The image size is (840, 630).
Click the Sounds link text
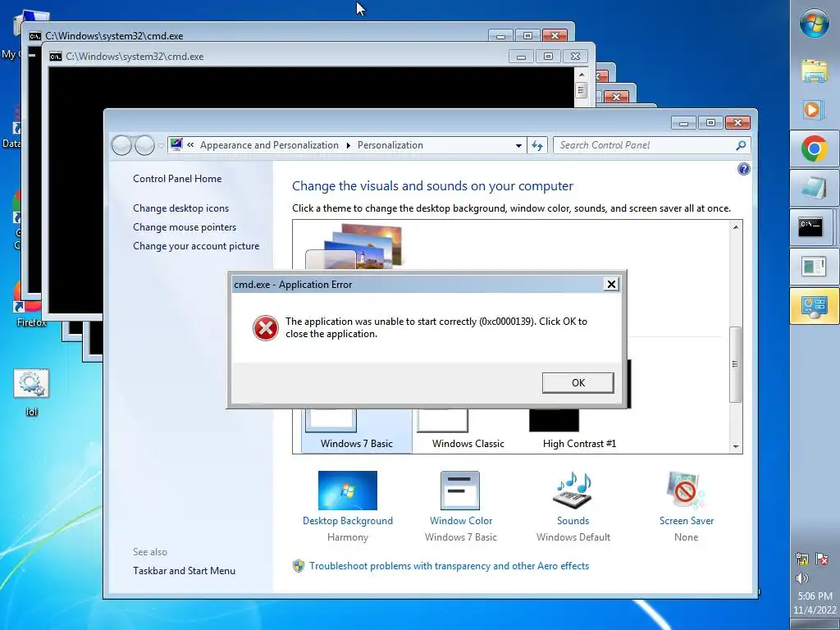click(x=573, y=521)
